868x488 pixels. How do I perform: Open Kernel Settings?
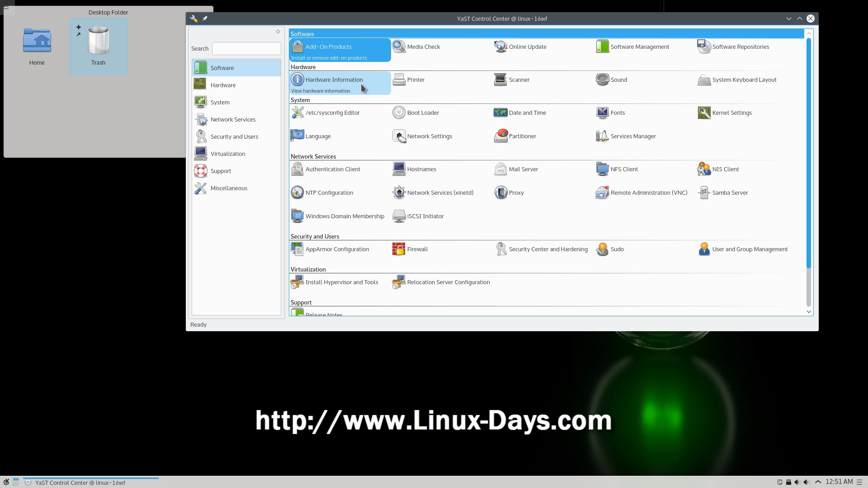pyautogui.click(x=725, y=113)
